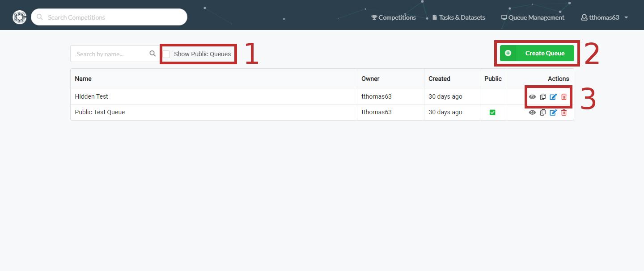Screen dimensions: 644x271
Task: View details of Public Test Queue
Action: coord(532,113)
